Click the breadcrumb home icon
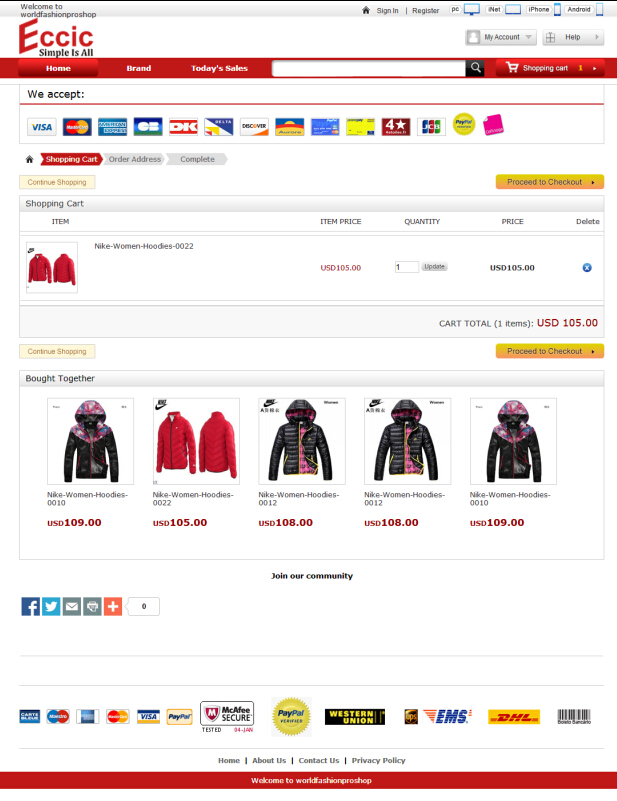Image resolution: width=617 pixels, height=801 pixels. coord(30,159)
